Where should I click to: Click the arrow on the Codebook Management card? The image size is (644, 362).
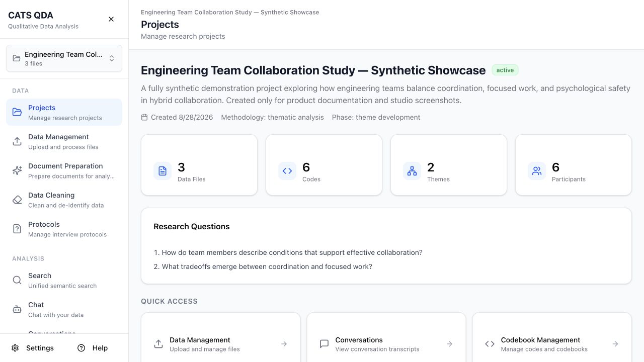(615, 344)
